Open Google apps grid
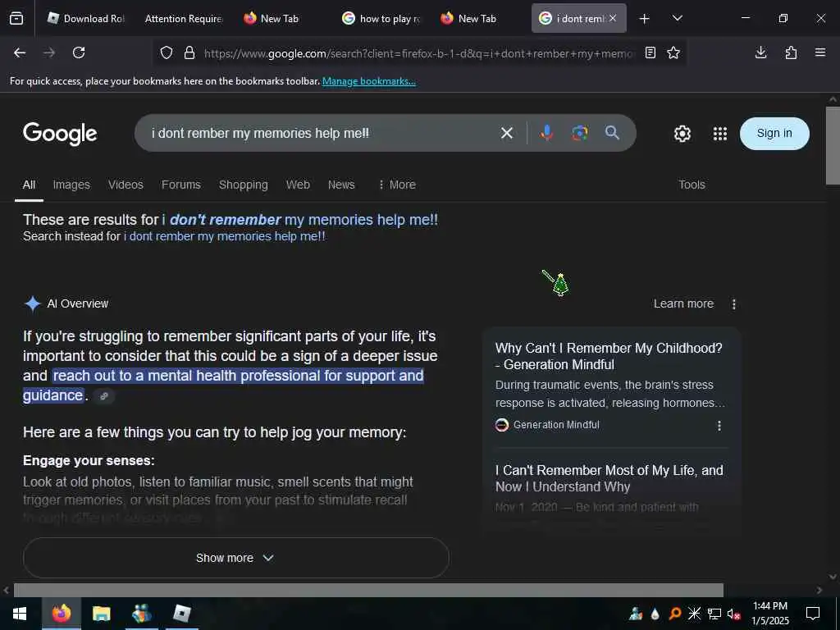 tap(720, 134)
